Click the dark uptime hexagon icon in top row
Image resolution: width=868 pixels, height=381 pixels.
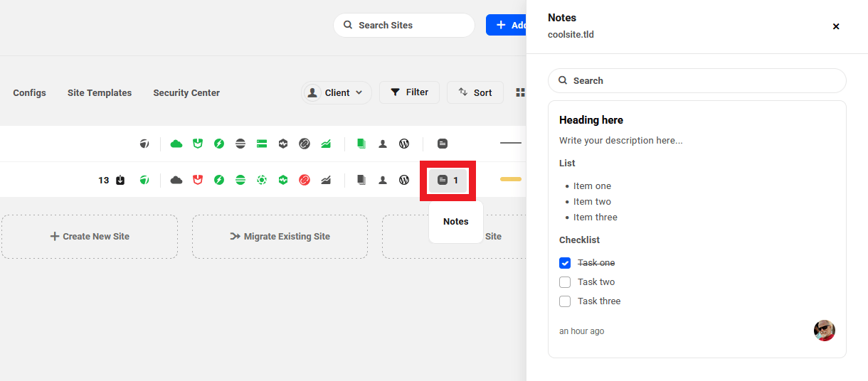coord(283,144)
